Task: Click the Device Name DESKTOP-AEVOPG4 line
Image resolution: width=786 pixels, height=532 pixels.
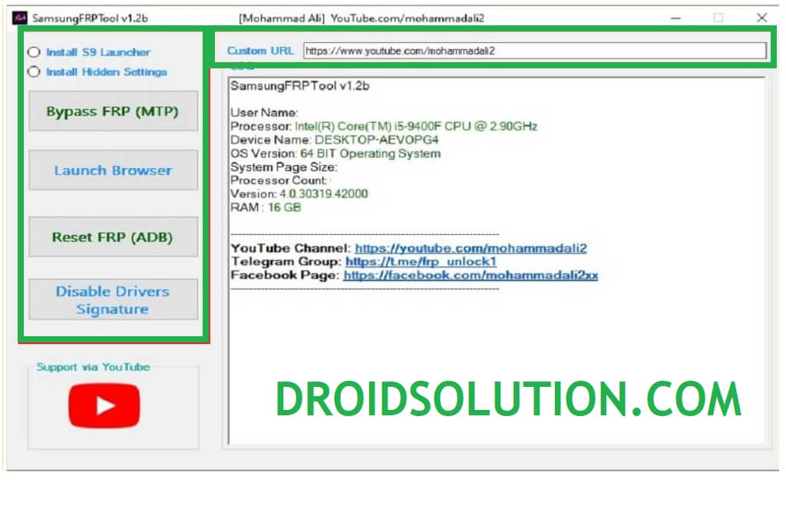Action: [x=335, y=140]
